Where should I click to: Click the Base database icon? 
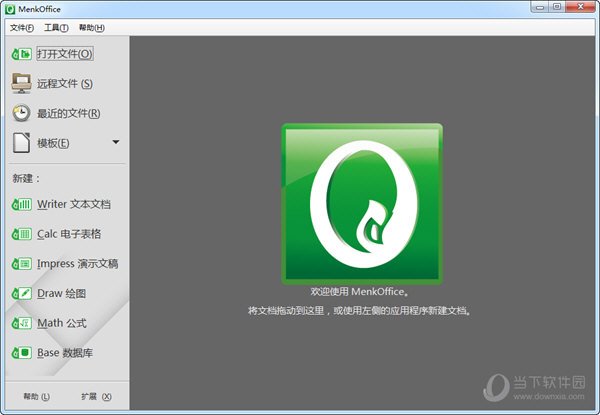pos(21,353)
